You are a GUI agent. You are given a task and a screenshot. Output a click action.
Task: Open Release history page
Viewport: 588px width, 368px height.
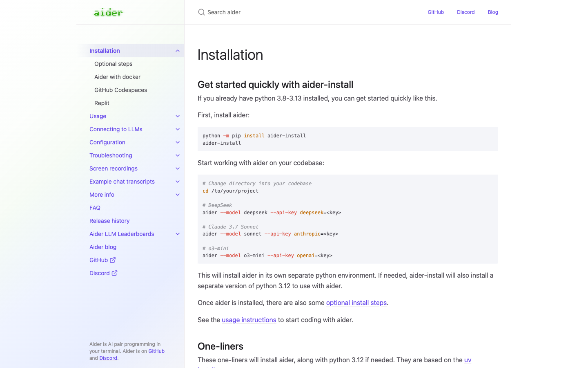point(109,221)
